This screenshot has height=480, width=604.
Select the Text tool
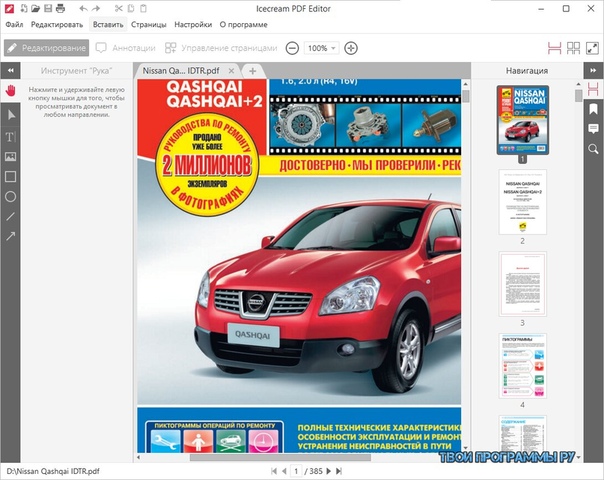10,136
